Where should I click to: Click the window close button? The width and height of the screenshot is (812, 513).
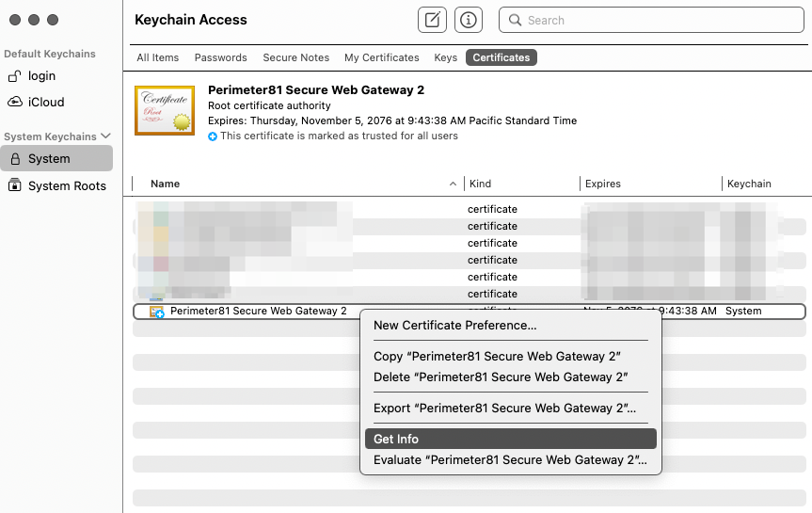pyautogui.click(x=15, y=20)
